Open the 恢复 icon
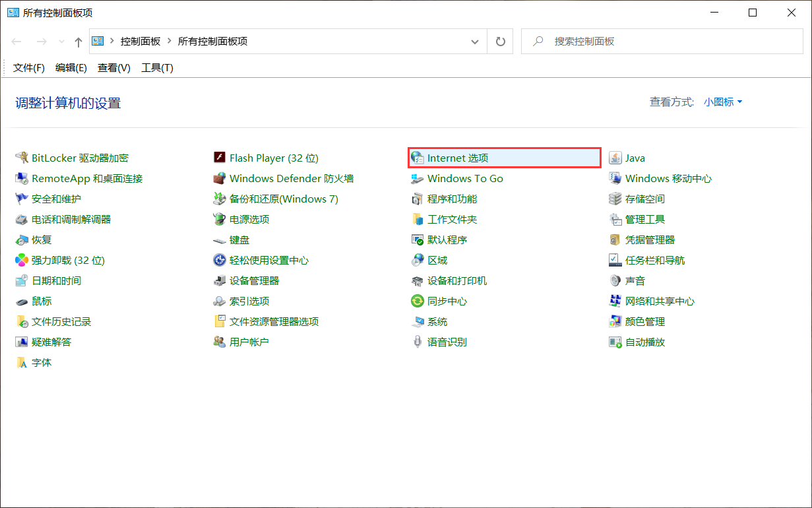The image size is (812, 508). pyautogui.click(x=22, y=239)
